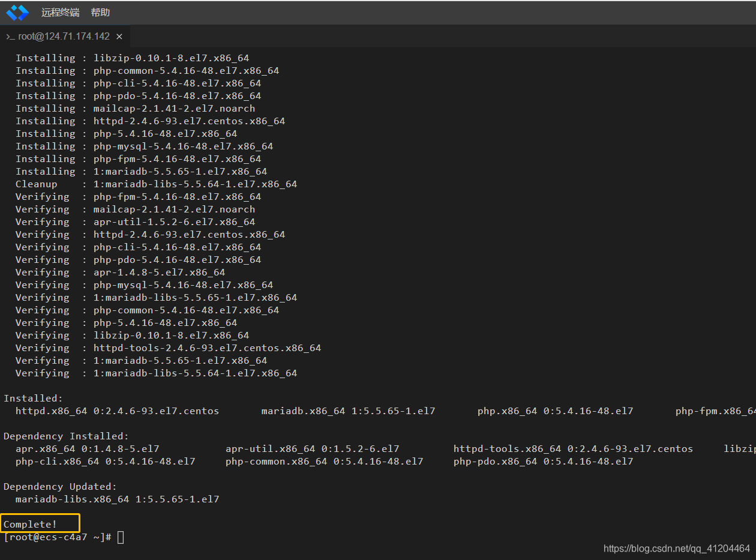Click the 'Verifying : 1:mariadb-5.5.65-1.el7.x86_64' line
The height and width of the screenshot is (560, 756).
(141, 361)
